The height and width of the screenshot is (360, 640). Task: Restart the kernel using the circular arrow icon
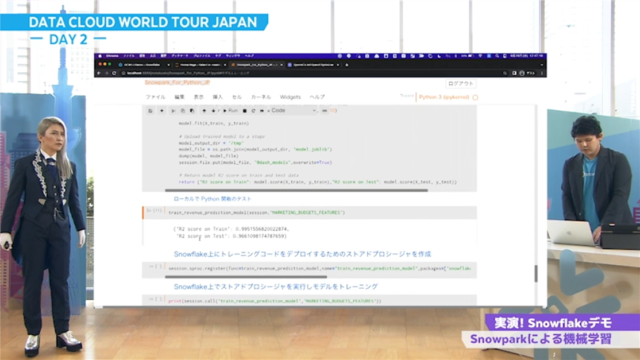point(253,111)
